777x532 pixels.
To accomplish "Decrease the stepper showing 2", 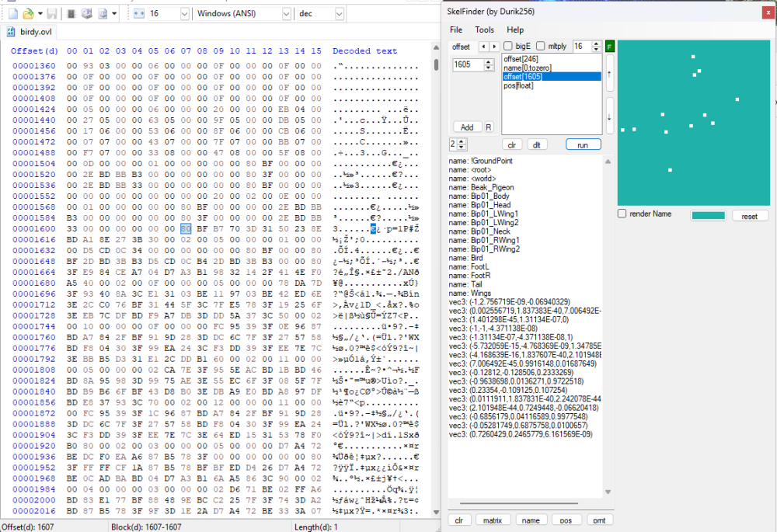I will pyautogui.click(x=462, y=147).
